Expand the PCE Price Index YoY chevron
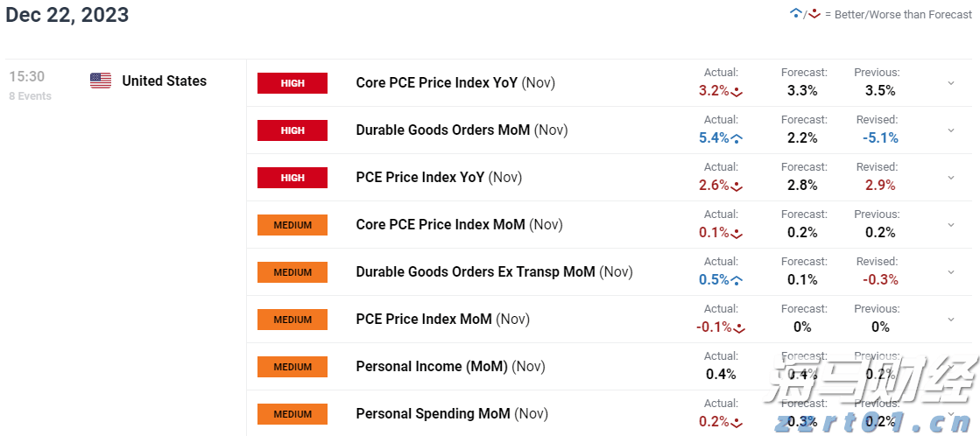 [950, 178]
